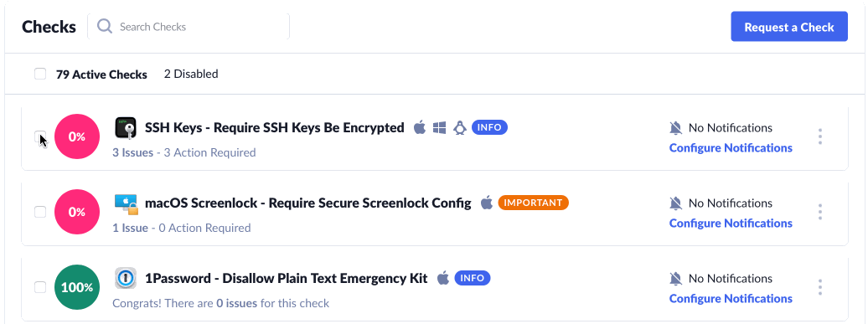Click the Windows platform icon on SSH Keys
Viewport: 868px width, 324px height.
(x=440, y=128)
